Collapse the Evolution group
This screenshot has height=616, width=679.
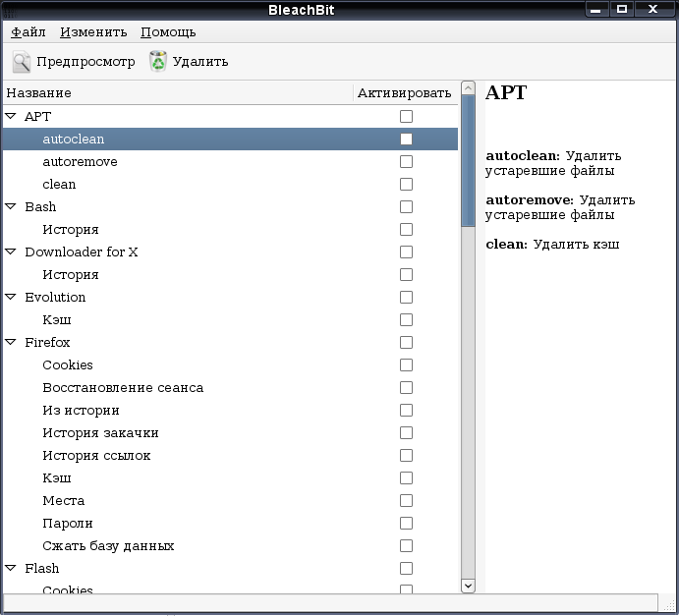tap(11, 297)
